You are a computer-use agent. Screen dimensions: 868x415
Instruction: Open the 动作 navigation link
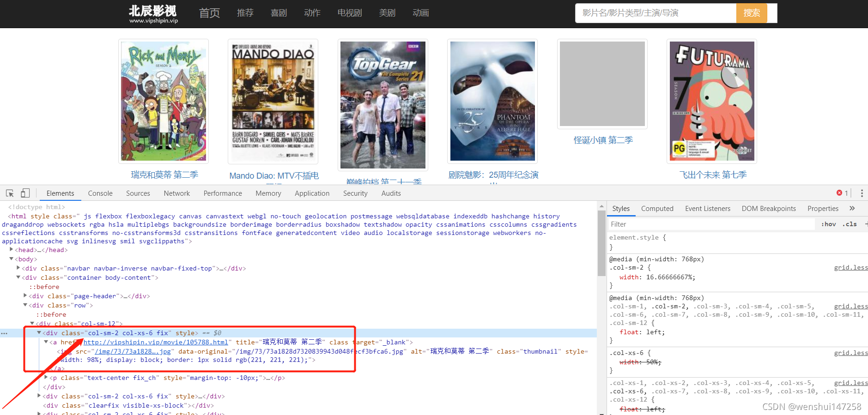coord(312,13)
